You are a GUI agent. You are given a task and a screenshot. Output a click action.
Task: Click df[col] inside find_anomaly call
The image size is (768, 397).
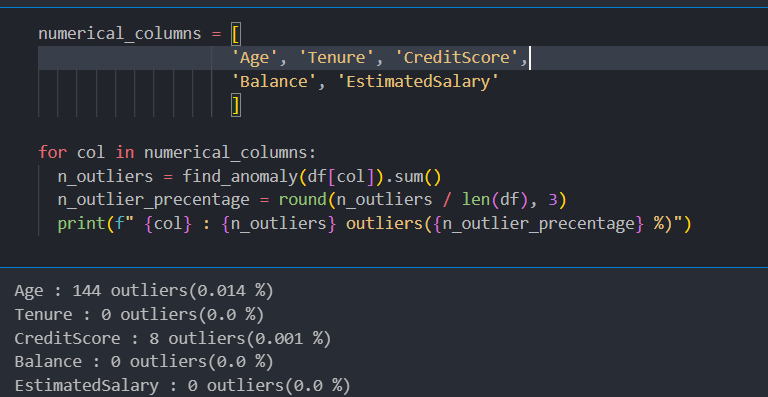[341, 176]
